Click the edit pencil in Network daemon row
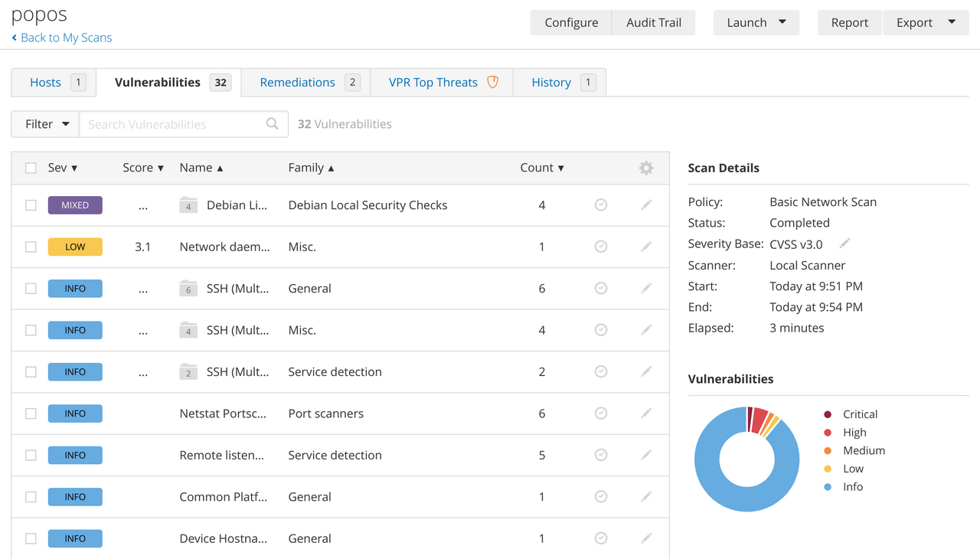 (646, 247)
